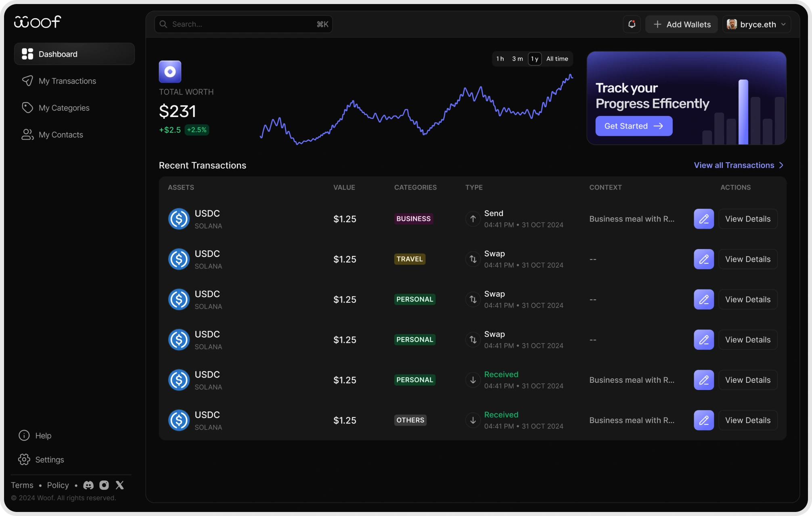The width and height of the screenshot is (812, 516).
Task: Click the My Categories tag icon
Action: point(27,107)
